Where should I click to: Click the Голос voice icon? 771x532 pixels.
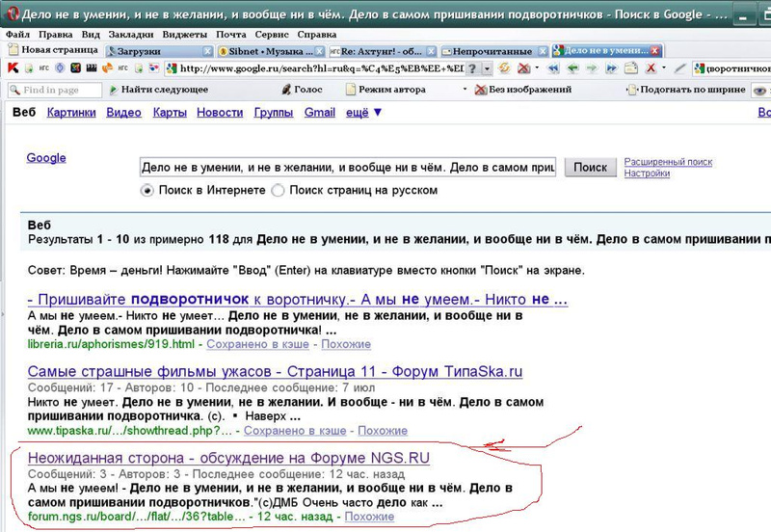tap(287, 90)
